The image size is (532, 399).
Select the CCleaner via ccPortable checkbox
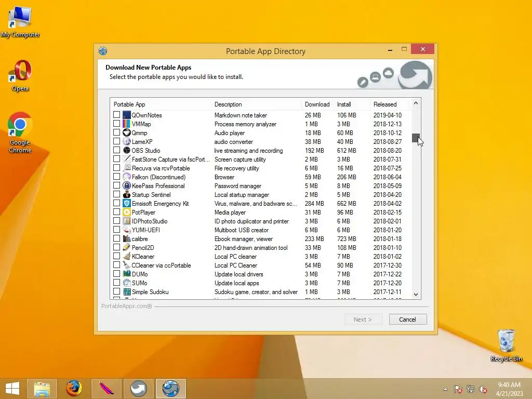click(117, 264)
